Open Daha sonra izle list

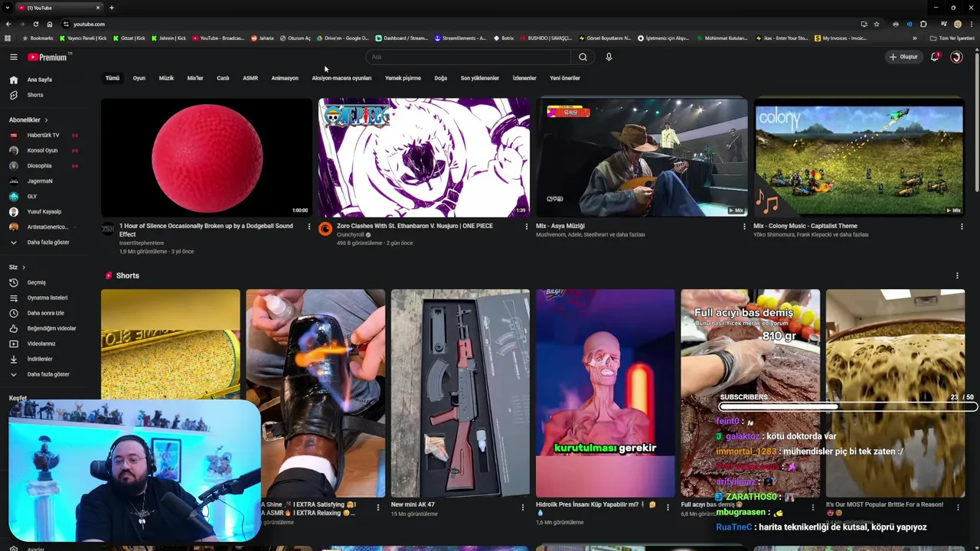click(46, 313)
